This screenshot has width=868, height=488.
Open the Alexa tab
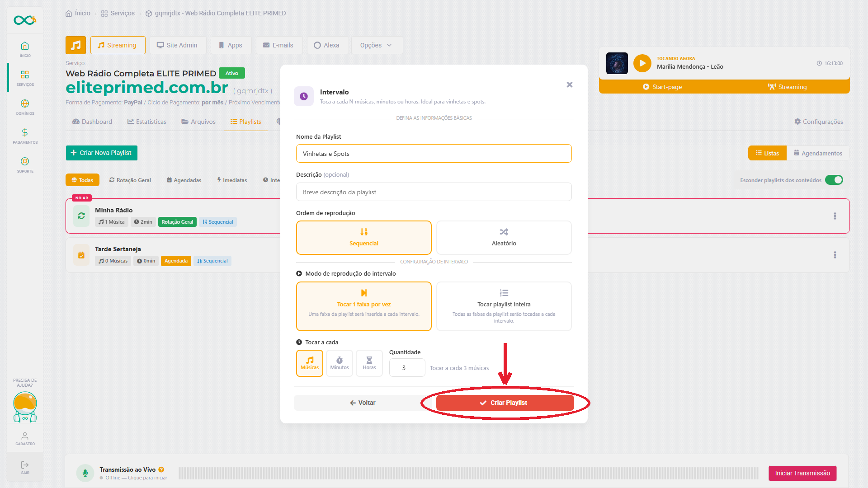[x=327, y=45]
